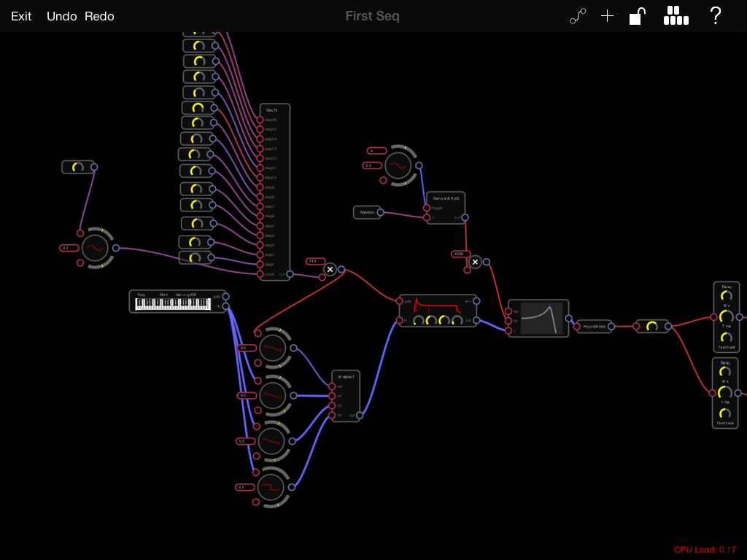The image size is (747, 560).
Task: Tap the filter output port
Action: tap(569, 318)
